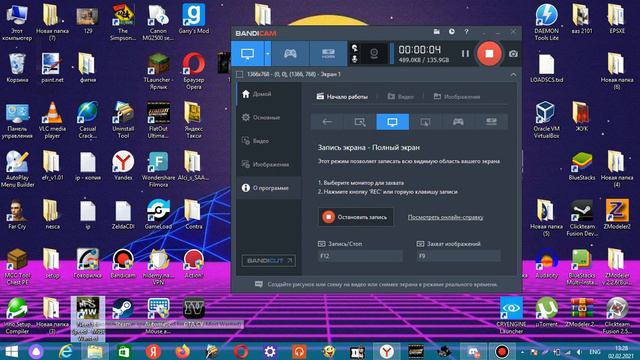Open the output folder icon in the title bar

pyautogui.click(x=436, y=31)
